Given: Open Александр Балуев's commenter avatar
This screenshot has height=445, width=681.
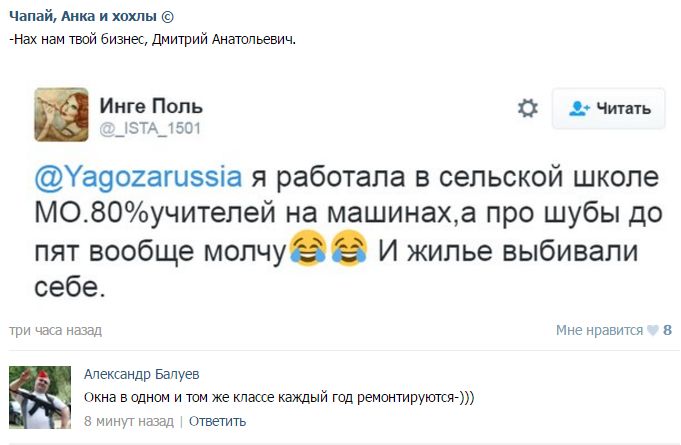Looking at the screenshot, I should [x=39, y=397].
